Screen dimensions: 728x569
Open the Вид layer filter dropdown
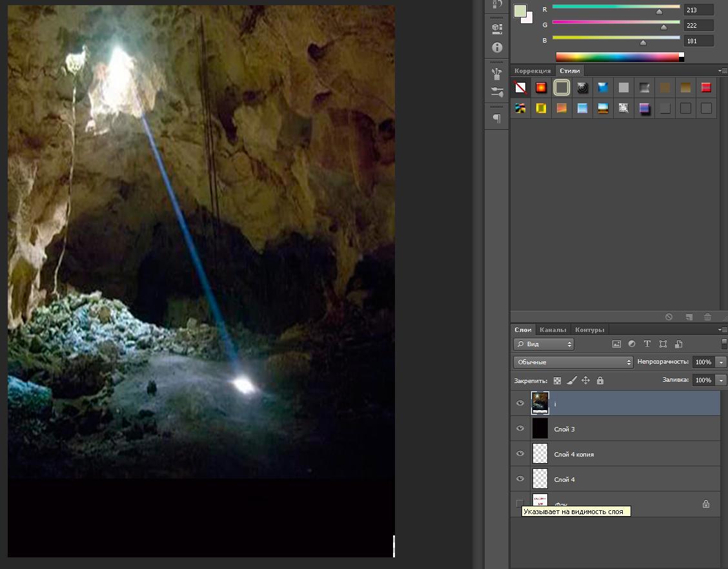coord(543,344)
